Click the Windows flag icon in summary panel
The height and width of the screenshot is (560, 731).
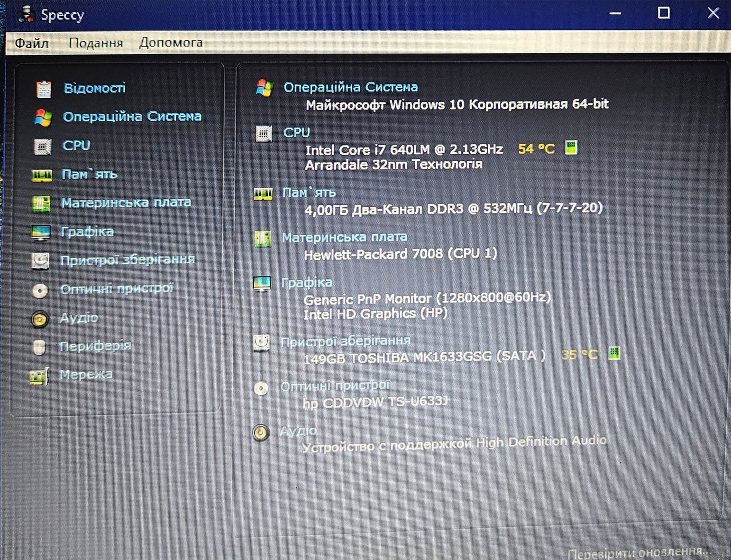pyautogui.click(x=264, y=88)
